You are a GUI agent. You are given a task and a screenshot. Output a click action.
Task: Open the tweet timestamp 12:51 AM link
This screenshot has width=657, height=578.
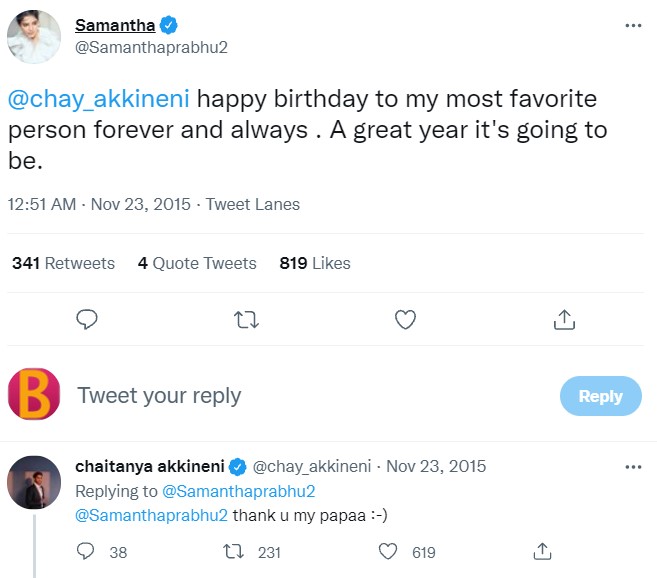point(42,204)
